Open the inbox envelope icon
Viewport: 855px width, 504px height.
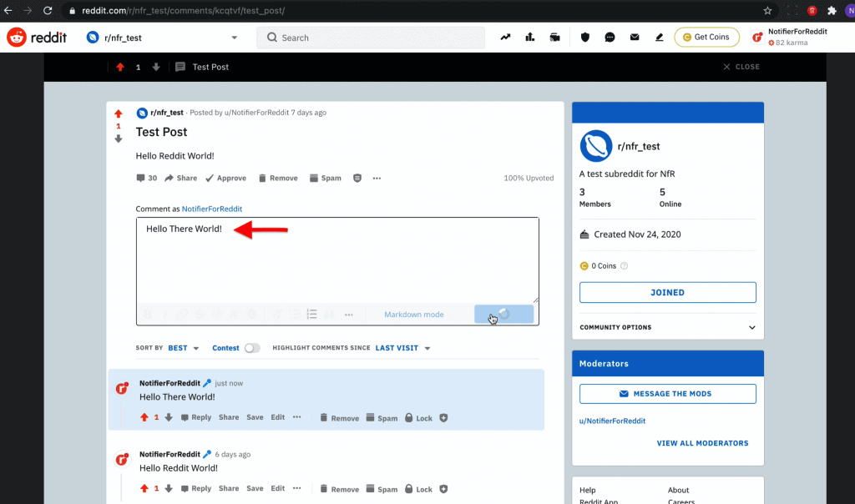coord(635,38)
